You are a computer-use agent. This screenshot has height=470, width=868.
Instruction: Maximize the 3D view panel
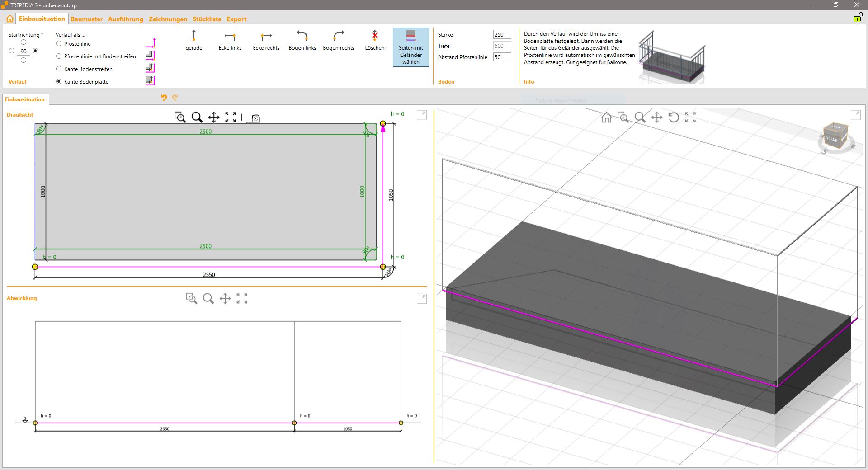[x=855, y=115]
